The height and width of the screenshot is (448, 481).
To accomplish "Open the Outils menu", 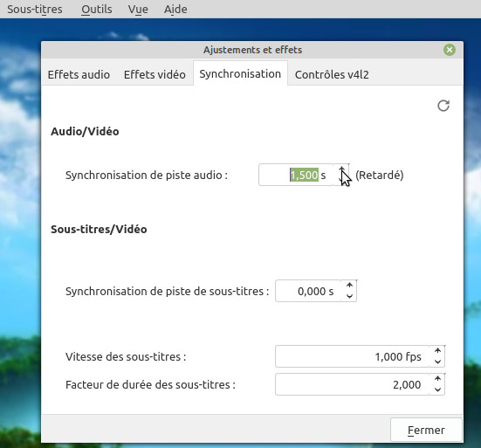I will (x=96, y=10).
